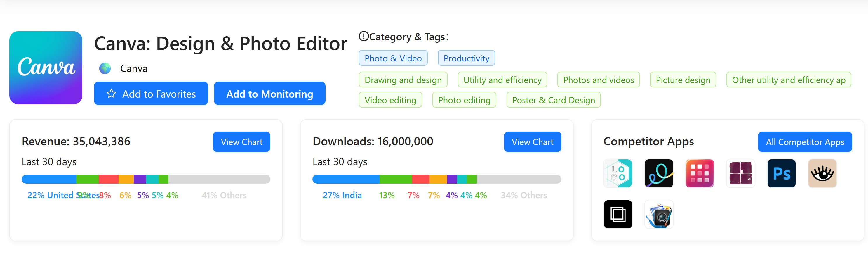Open the camera photo competitor app icon
Screen dimensions: 868x264
[x=658, y=214]
